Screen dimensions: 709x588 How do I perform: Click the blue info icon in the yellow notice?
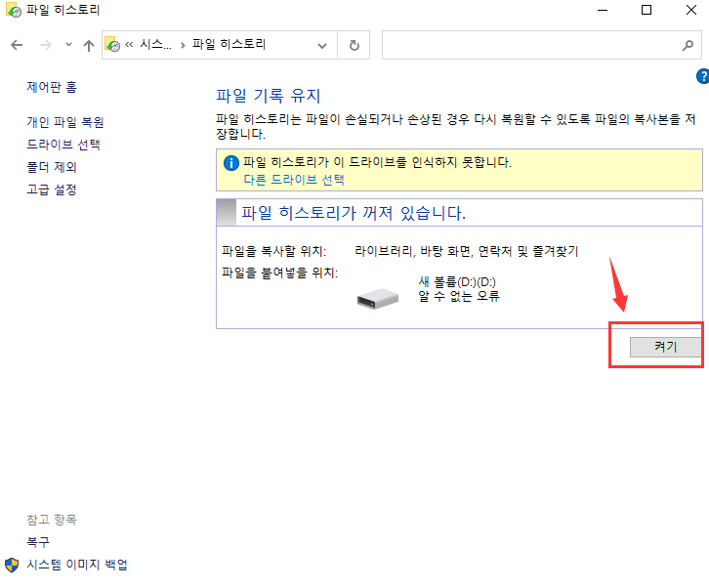[x=231, y=163]
